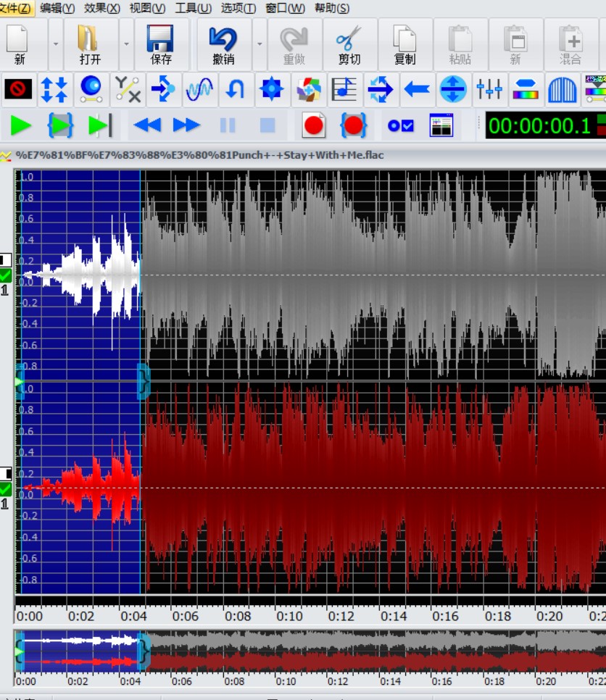606x700 pixels.
Task: Create a new file with 新 button
Action: coord(20,45)
